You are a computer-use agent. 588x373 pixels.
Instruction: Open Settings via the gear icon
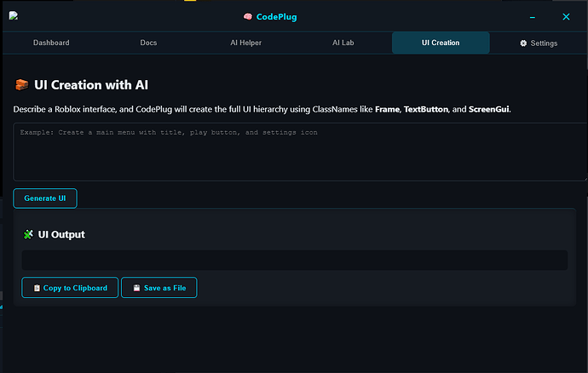523,43
